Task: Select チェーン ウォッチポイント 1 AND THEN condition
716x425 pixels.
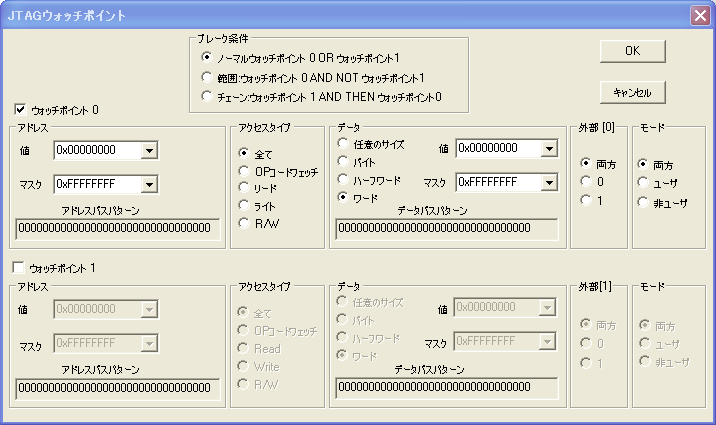Action: [207, 96]
